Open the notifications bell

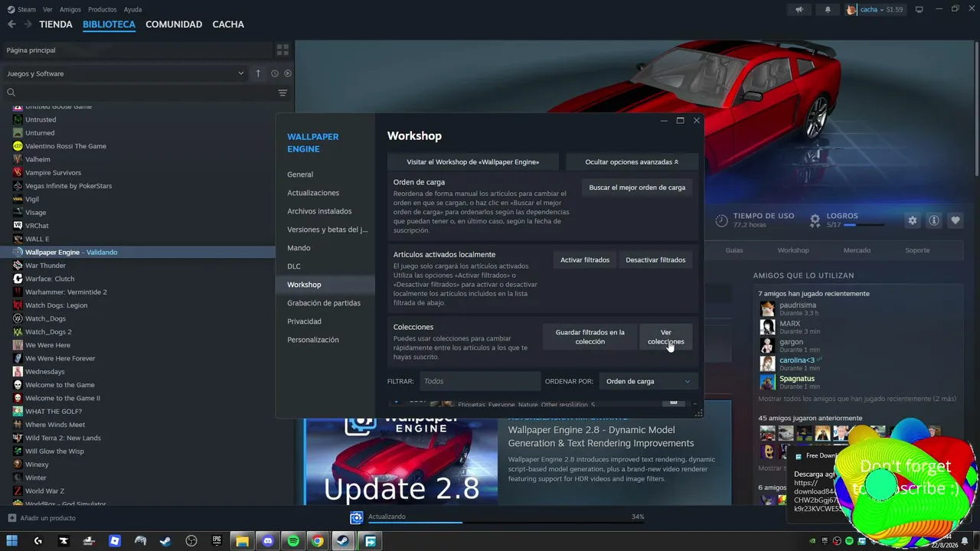(828, 9)
